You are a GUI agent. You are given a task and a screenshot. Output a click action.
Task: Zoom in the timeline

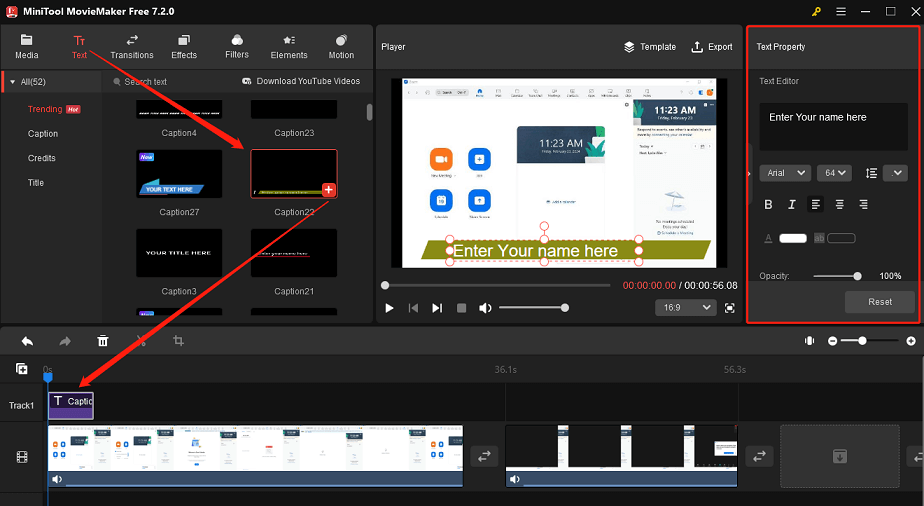coord(911,341)
